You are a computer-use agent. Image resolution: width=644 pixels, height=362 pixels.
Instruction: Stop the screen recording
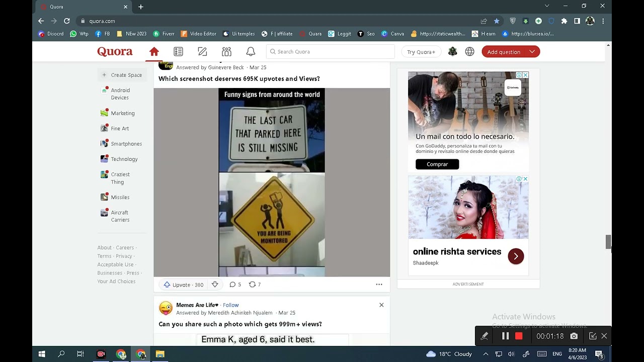[x=519, y=336]
